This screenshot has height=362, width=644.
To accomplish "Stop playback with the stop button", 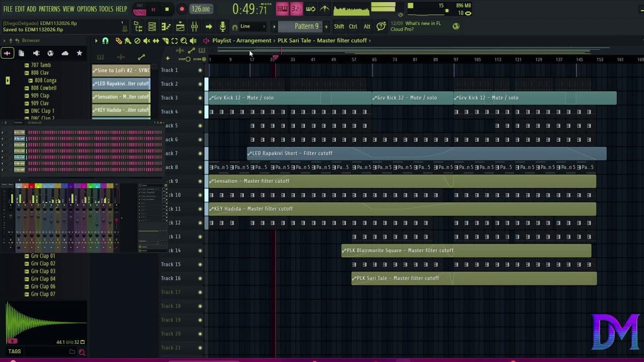I will (167, 9).
